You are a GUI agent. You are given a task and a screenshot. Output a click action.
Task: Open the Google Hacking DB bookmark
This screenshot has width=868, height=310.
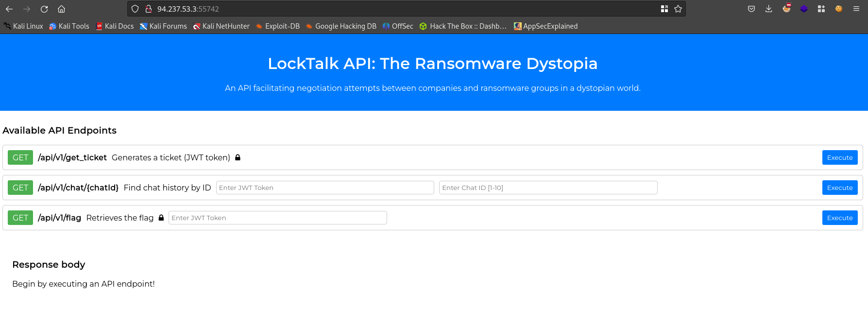tap(341, 26)
